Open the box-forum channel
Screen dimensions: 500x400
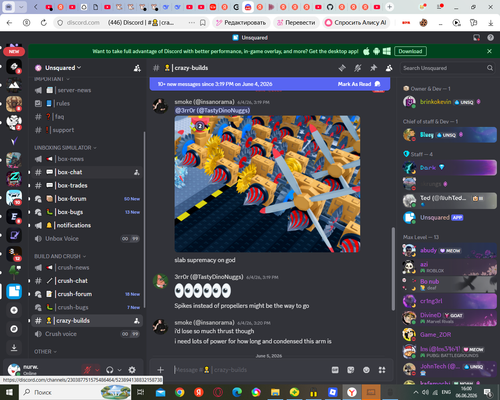tap(87, 199)
